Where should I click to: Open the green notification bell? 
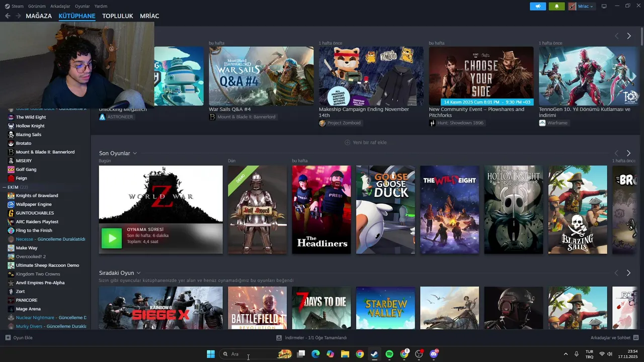tap(556, 6)
